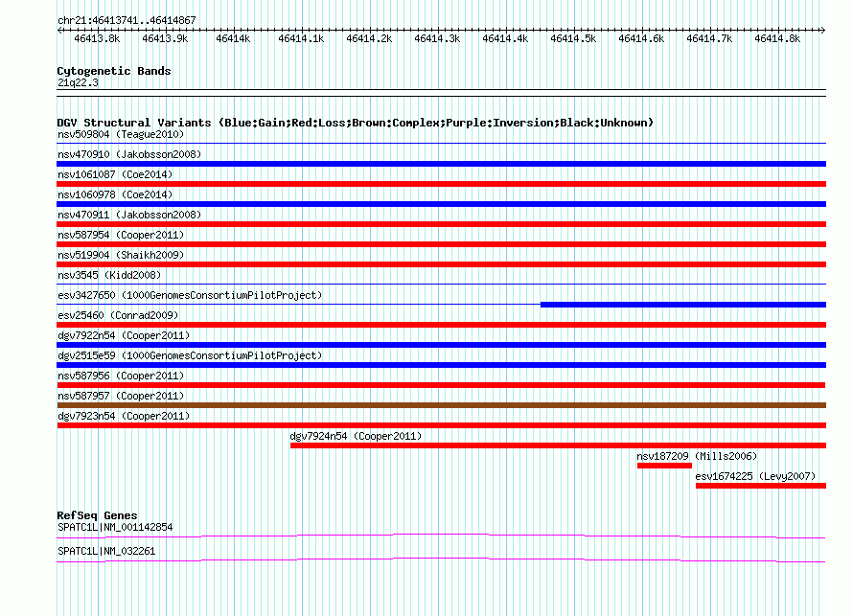Open dgv7923n54 (Cooper2011) variant

click(x=124, y=416)
